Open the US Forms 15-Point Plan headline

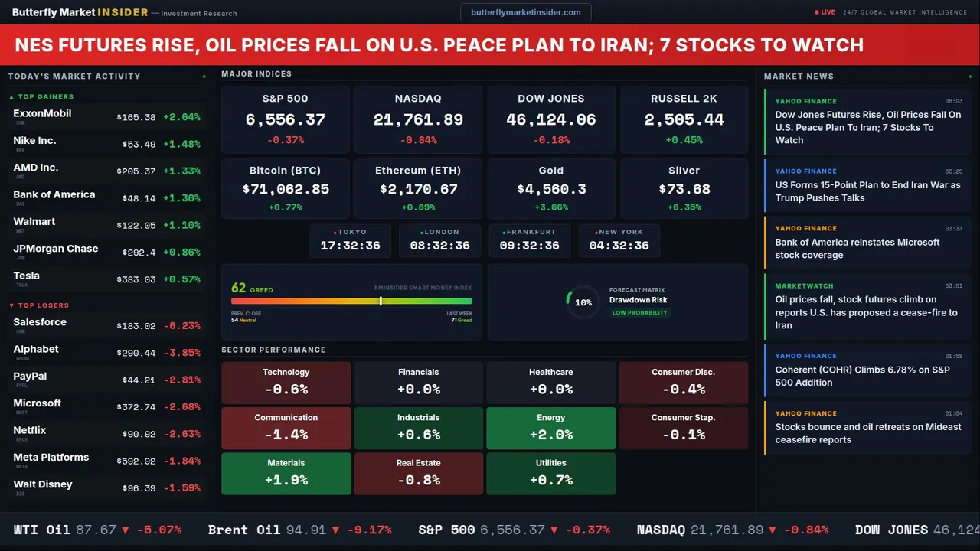click(x=867, y=191)
